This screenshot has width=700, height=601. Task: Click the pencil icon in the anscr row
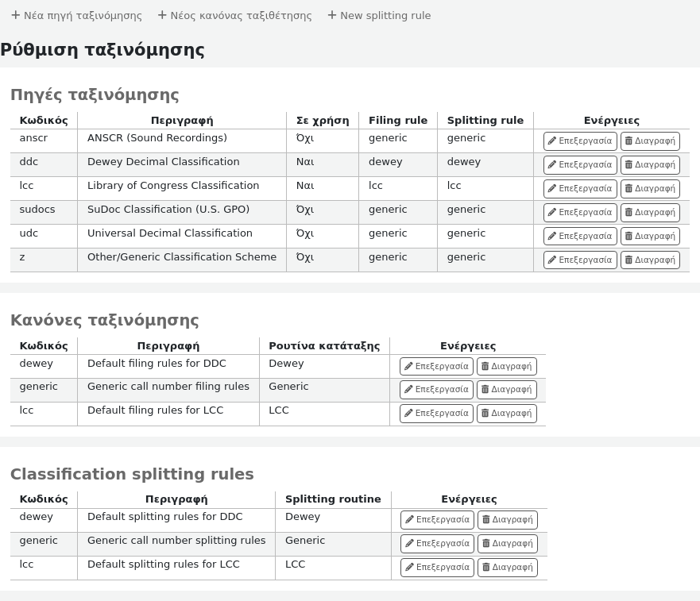pos(552,141)
